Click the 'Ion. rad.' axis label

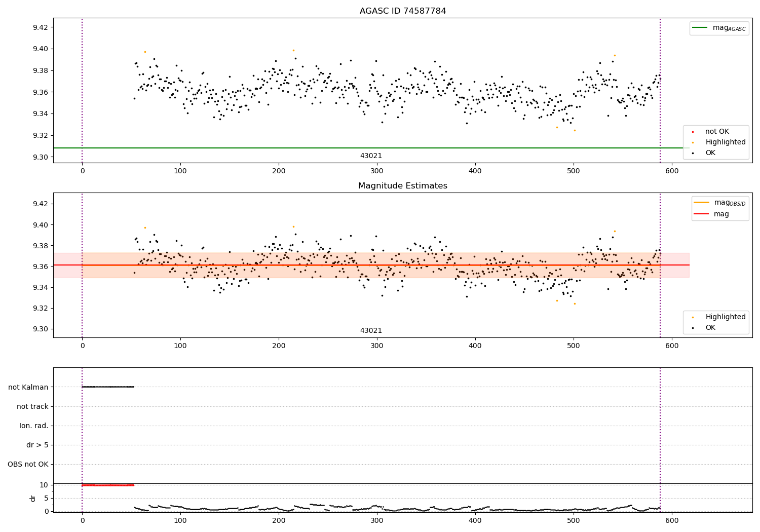(x=34, y=426)
